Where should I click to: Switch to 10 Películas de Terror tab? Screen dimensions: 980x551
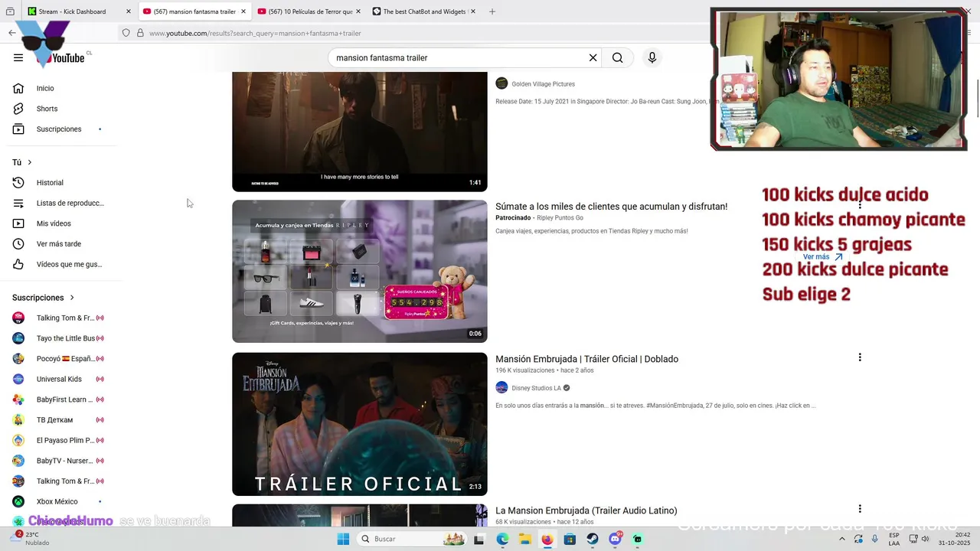point(308,11)
